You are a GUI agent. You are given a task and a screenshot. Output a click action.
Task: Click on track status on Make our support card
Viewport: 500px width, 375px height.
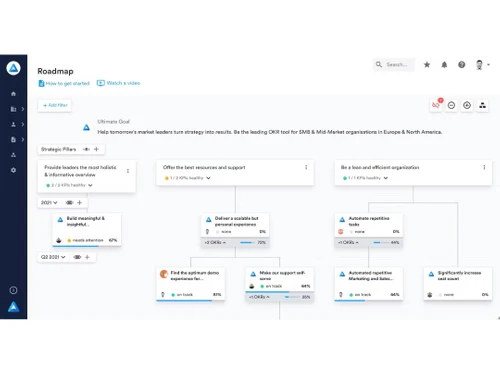point(271,286)
